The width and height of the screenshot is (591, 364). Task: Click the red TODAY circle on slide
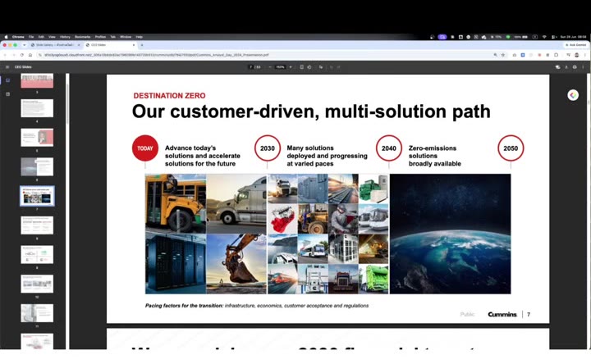point(145,148)
